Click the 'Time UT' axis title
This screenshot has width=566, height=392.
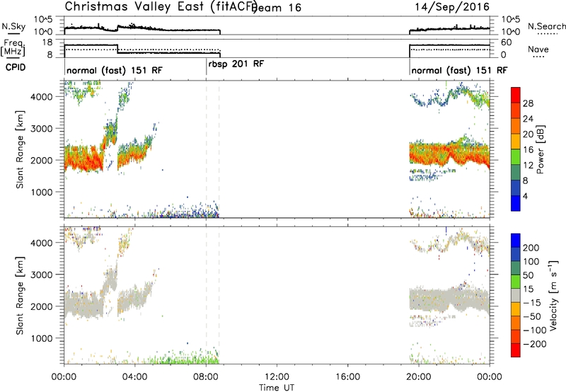(277, 387)
